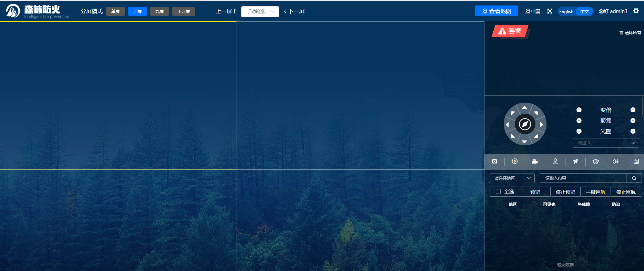Switch to 九屏 nine-screen layout
This screenshot has height=271, width=644.
[159, 12]
